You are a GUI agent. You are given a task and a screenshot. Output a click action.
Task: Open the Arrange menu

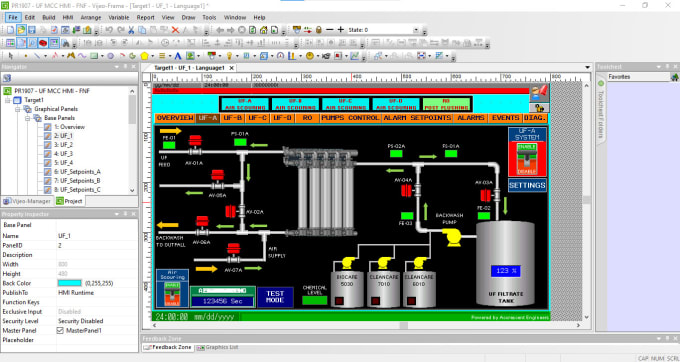click(91, 17)
